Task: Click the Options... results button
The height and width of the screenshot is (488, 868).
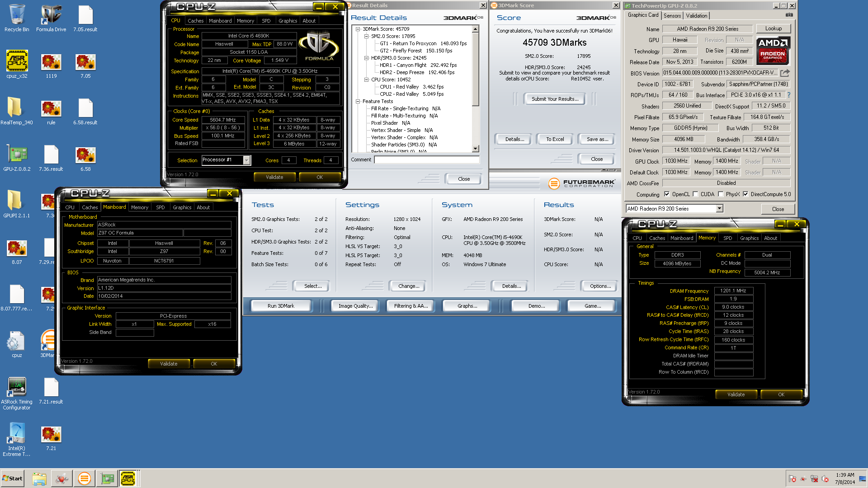Action: coord(600,286)
